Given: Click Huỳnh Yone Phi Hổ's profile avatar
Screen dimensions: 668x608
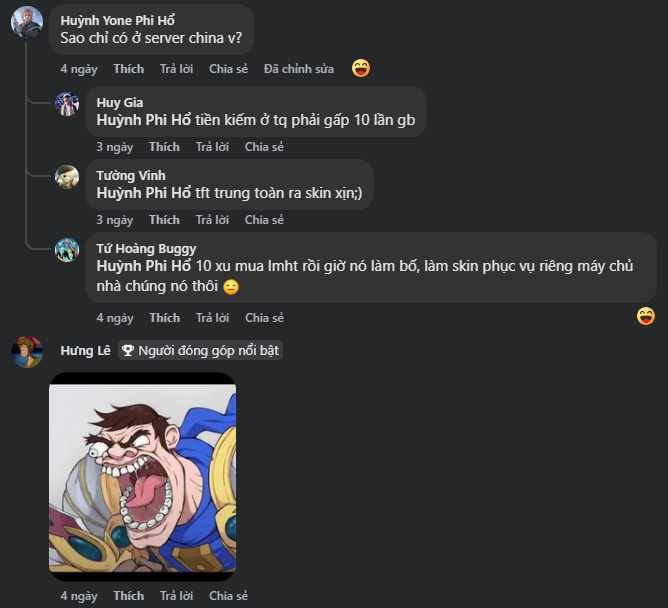Looking at the screenshot, I should tap(27, 21).
